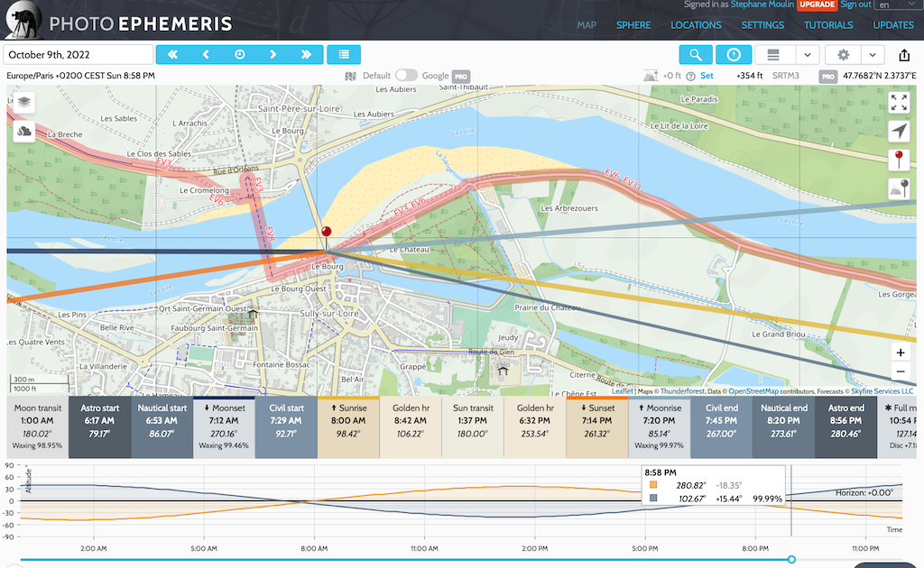Open the location search magnifier
This screenshot has height=568, width=924.
696,55
